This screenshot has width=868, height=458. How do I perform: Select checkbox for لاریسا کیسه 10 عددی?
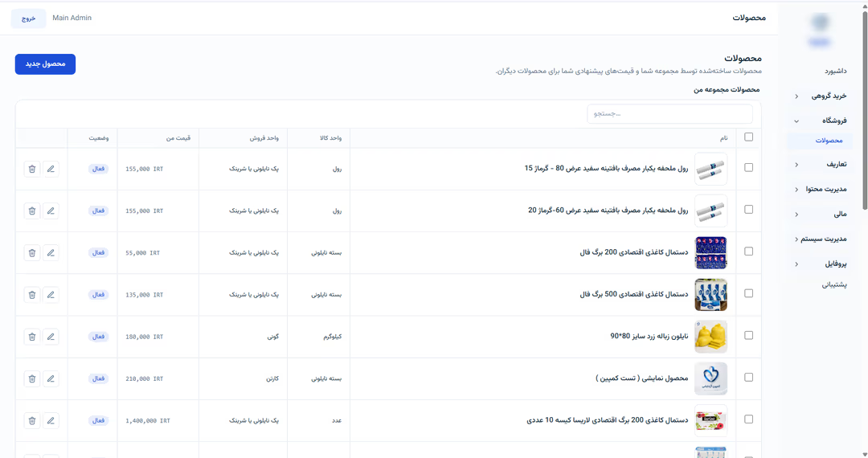[748, 419]
